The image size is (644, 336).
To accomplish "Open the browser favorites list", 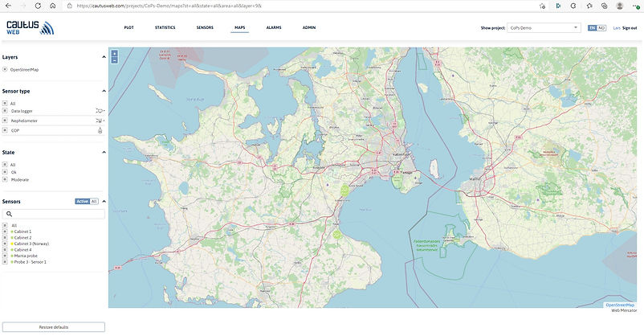I will 589,6.
